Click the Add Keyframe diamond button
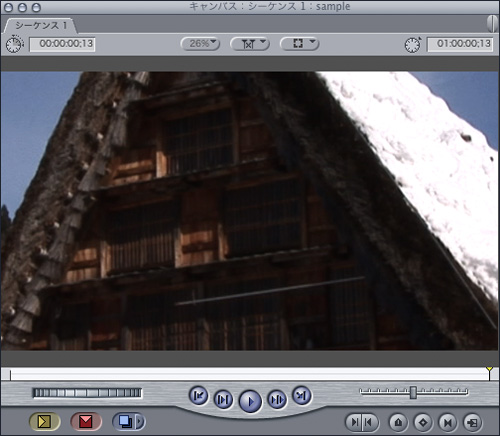The image size is (500, 436). pos(423,422)
